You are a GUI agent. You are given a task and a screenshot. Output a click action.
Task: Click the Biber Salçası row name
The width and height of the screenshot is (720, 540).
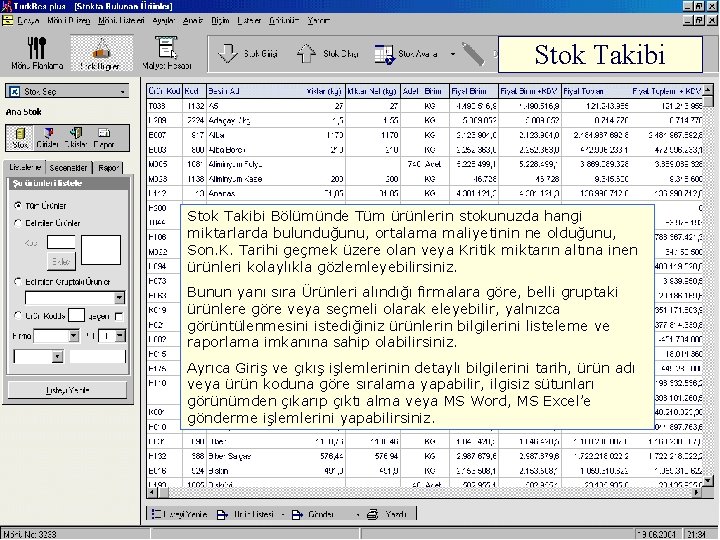(x=230, y=456)
